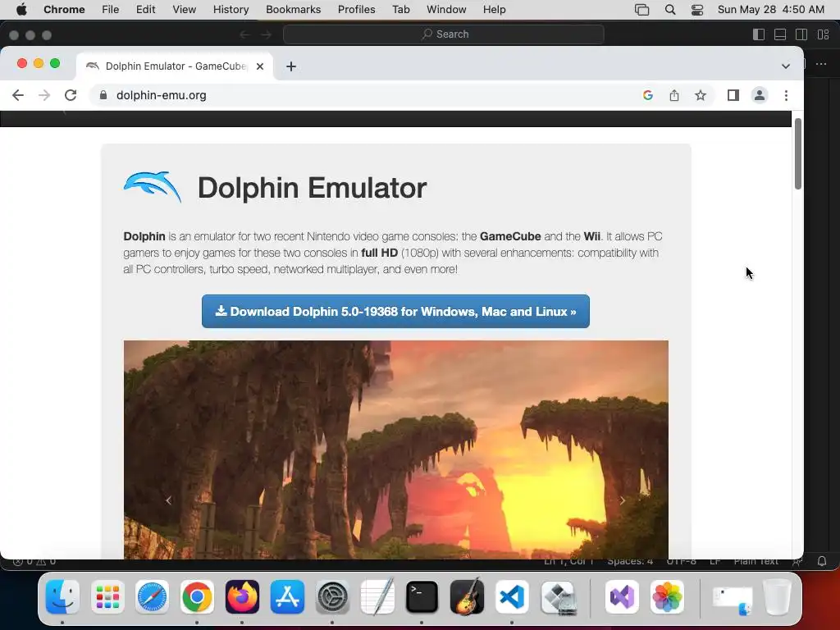Click the Dolphin logo on the page
The image size is (840, 630).
[x=153, y=187]
